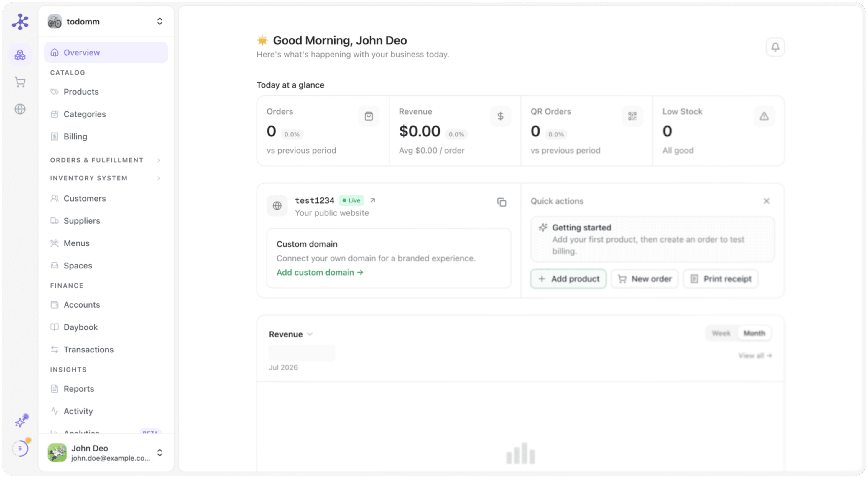The width and height of the screenshot is (868, 478).
Task: Click Print receipt button
Action: [x=720, y=279]
